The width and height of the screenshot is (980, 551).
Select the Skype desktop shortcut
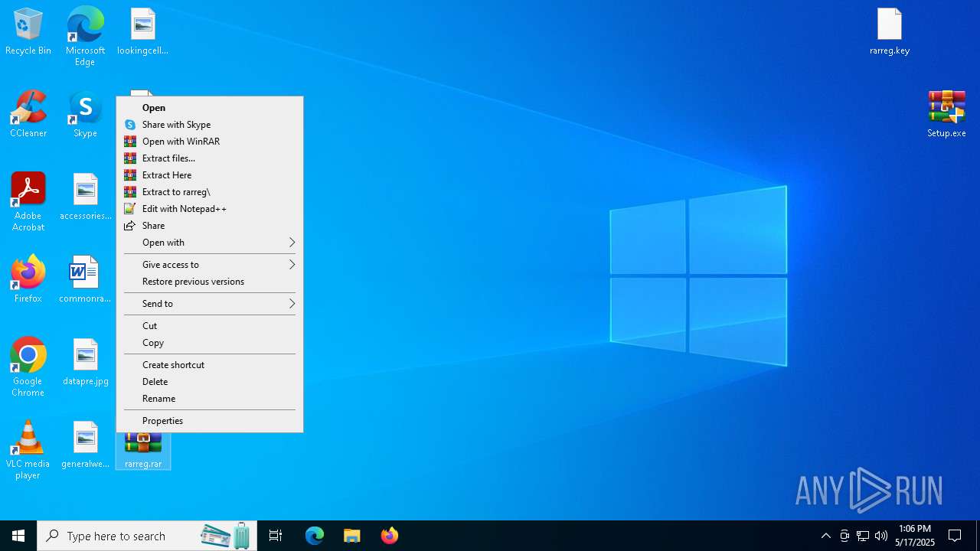(85, 115)
